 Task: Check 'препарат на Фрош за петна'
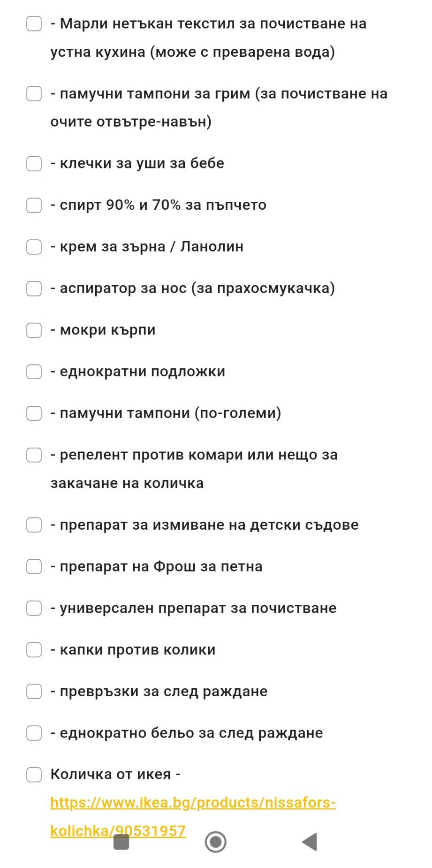(x=34, y=566)
